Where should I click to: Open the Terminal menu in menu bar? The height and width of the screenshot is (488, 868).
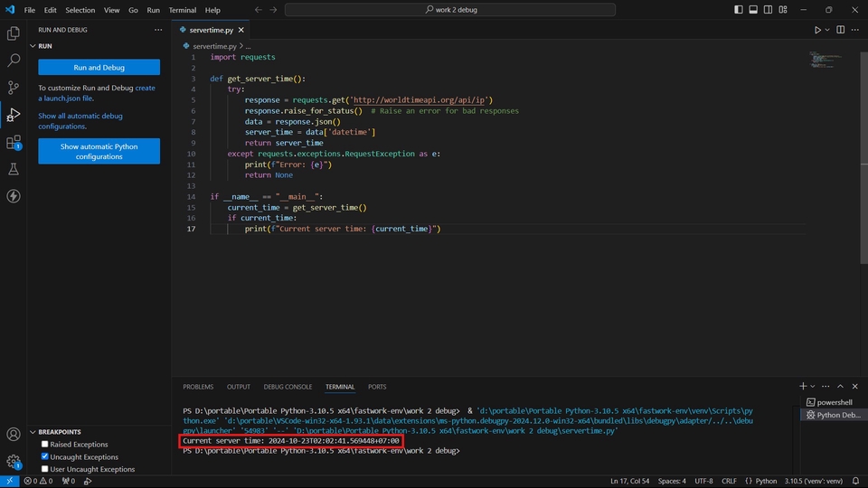tap(183, 10)
